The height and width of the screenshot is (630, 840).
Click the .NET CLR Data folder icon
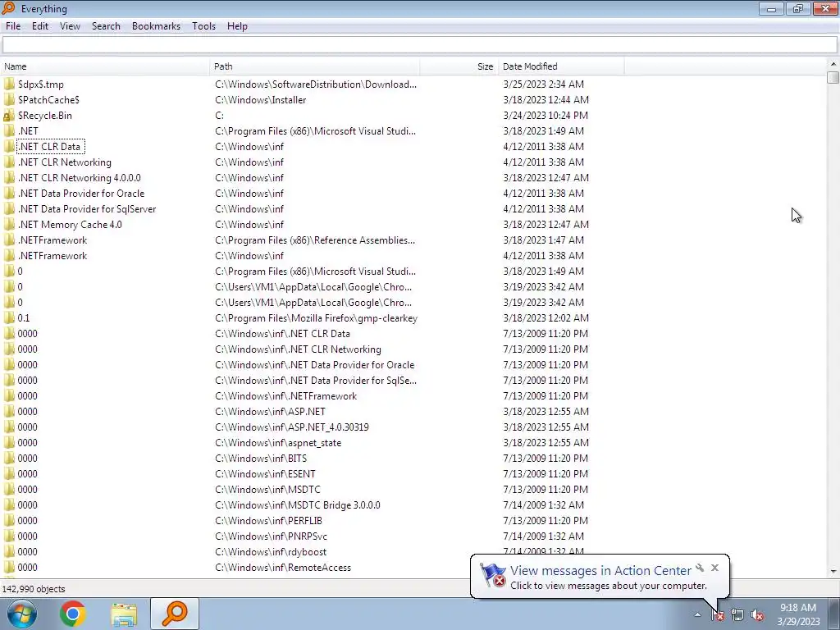(9, 146)
